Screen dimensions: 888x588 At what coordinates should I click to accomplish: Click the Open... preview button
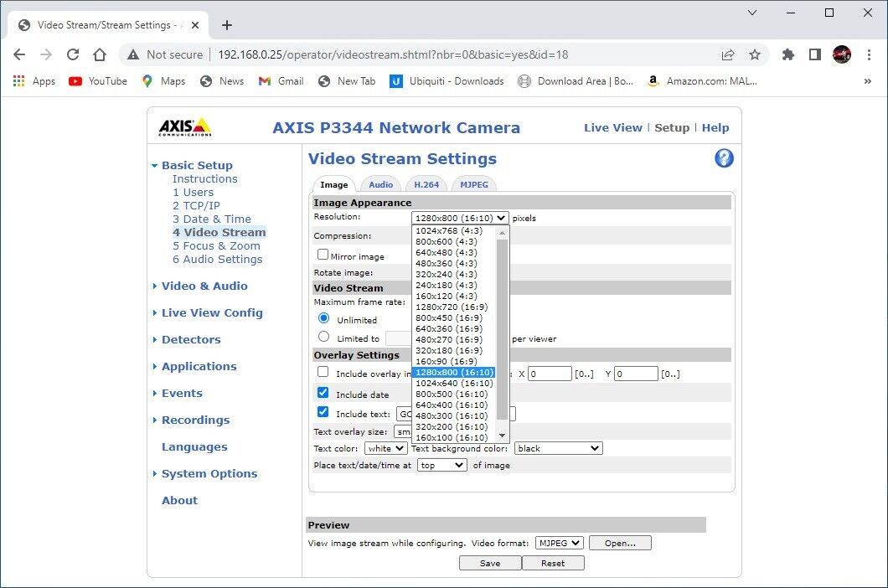pos(620,543)
